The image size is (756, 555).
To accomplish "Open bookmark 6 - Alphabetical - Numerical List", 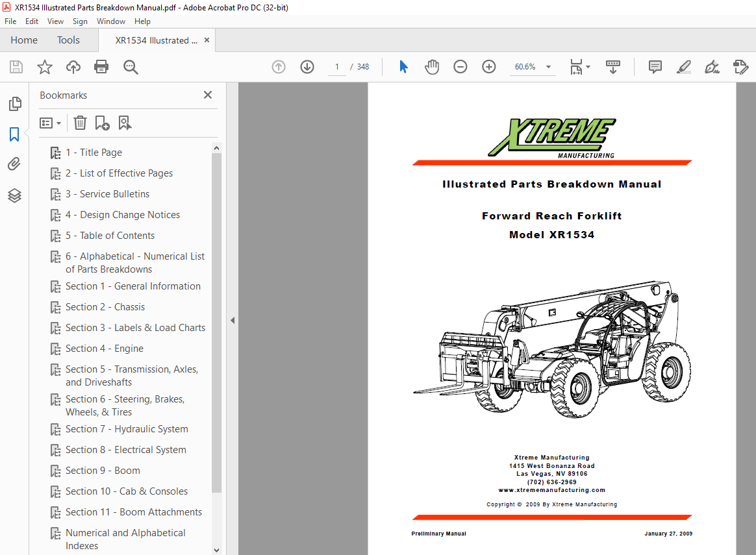I will tap(135, 262).
